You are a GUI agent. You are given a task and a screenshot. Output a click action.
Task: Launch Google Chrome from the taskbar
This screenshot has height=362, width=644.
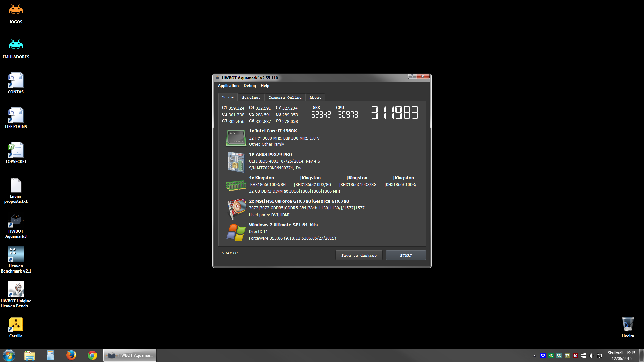[x=92, y=355]
